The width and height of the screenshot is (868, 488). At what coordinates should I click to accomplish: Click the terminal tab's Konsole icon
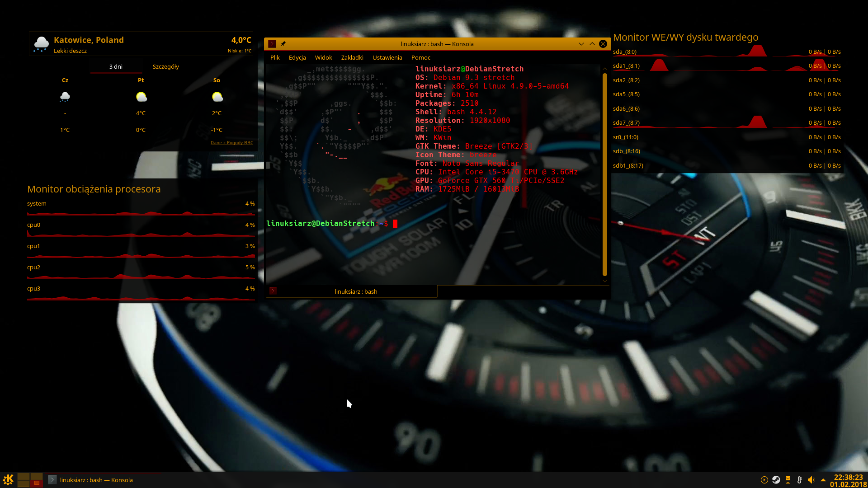273,291
